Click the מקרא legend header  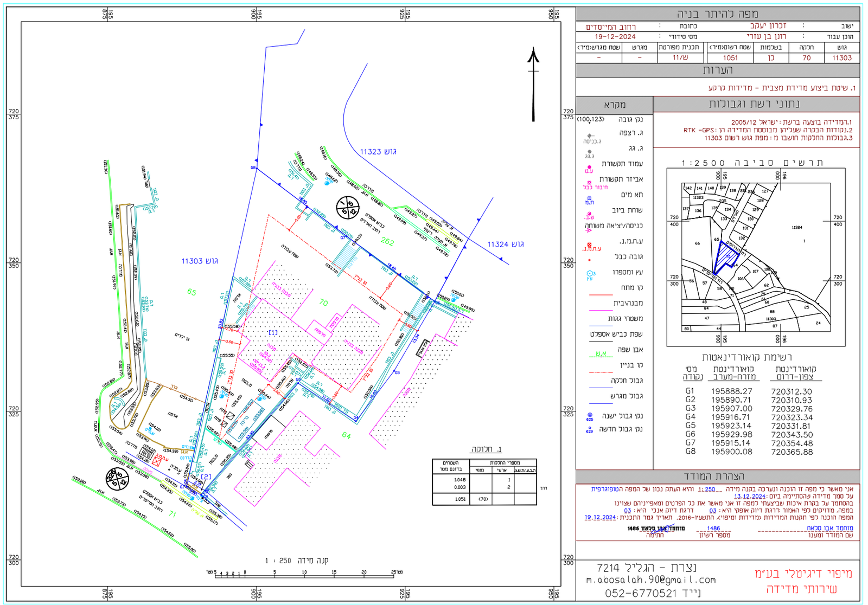click(x=614, y=105)
